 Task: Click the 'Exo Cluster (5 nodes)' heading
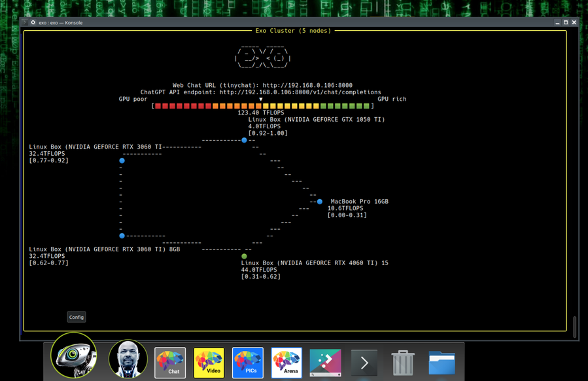[293, 31]
